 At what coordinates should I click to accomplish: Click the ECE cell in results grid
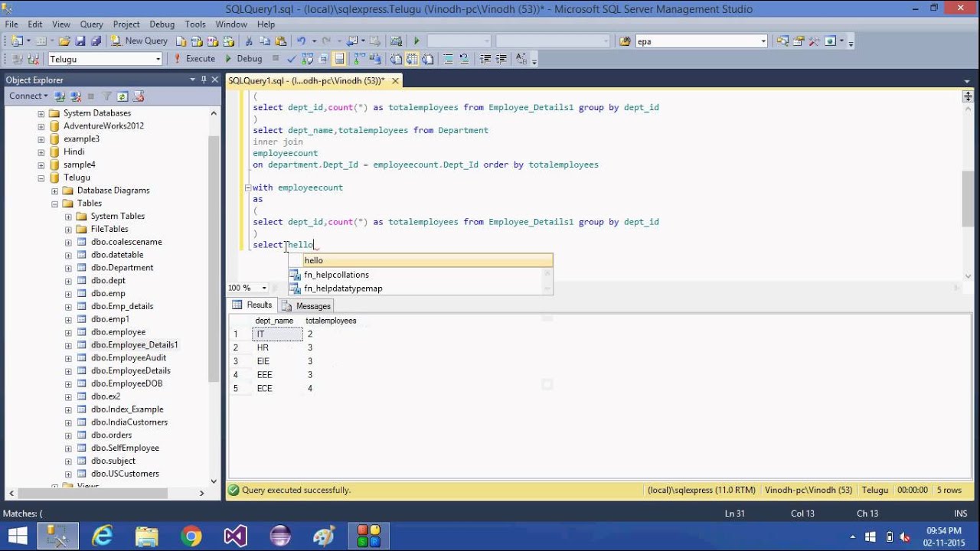point(277,389)
